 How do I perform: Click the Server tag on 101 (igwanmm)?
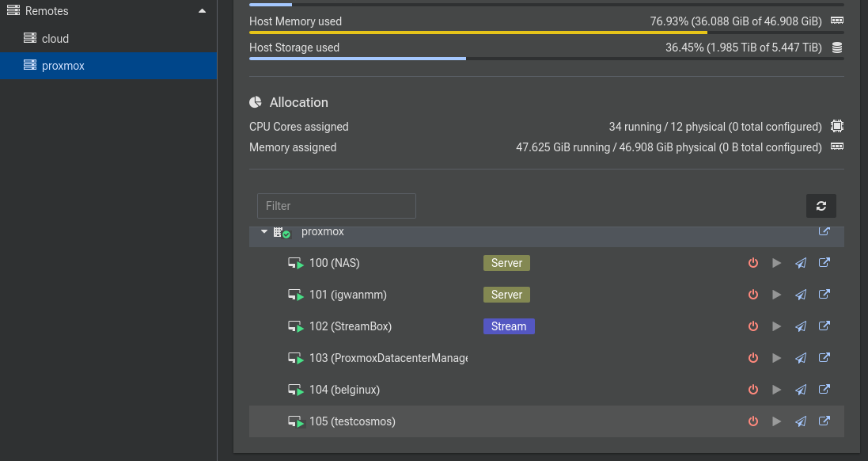click(506, 294)
